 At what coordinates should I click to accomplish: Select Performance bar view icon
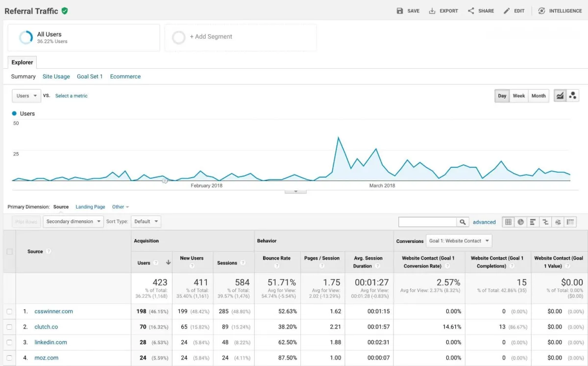533,222
